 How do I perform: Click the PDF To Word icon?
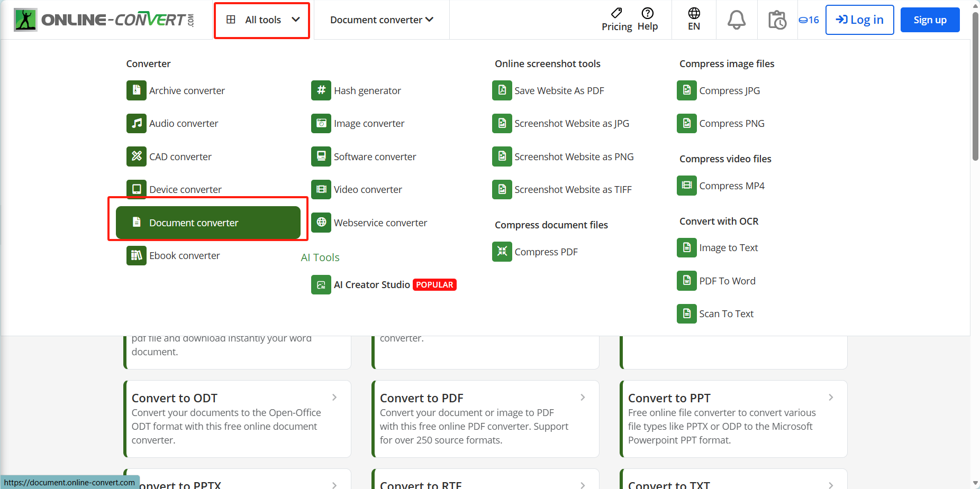(687, 281)
